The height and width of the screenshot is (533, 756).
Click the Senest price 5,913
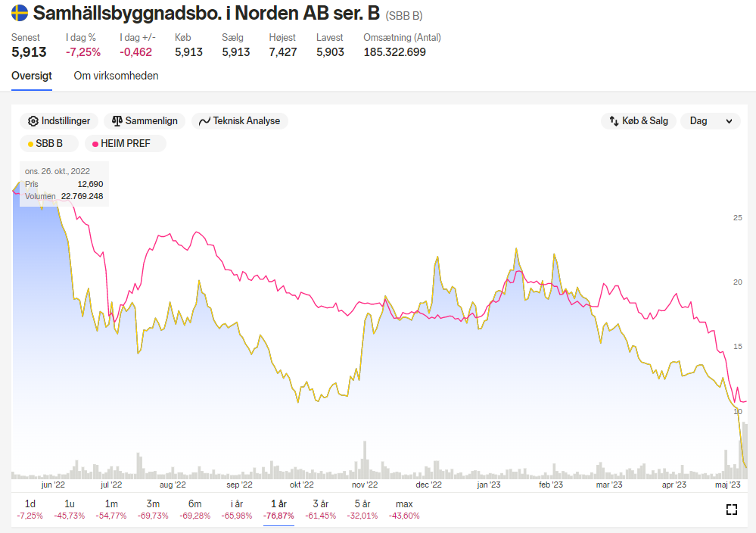[x=29, y=52]
